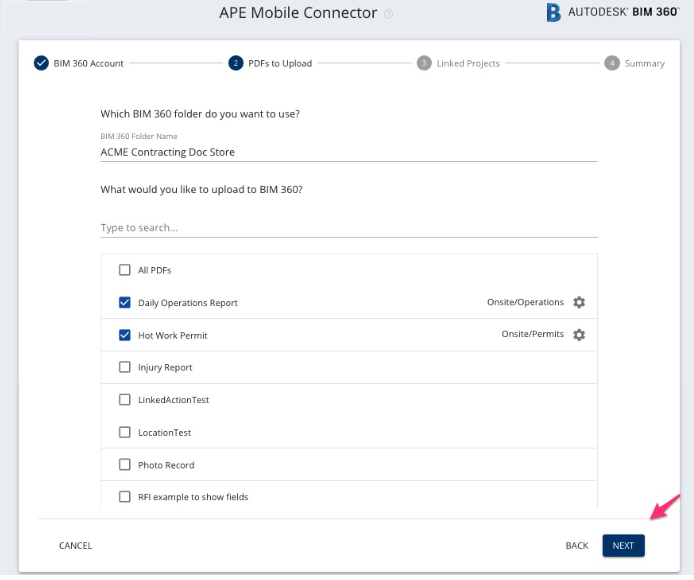Click the NEXT button
The width and height of the screenshot is (694, 580).
pyautogui.click(x=623, y=545)
